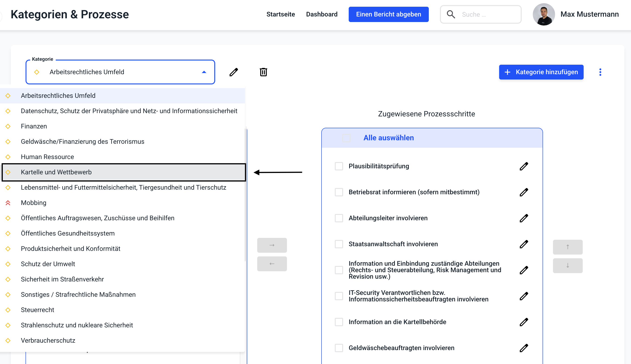Viewport: 631px width, 364px height.
Task: Edit the Plausibilitätsprüfung process step
Action: pyautogui.click(x=524, y=166)
